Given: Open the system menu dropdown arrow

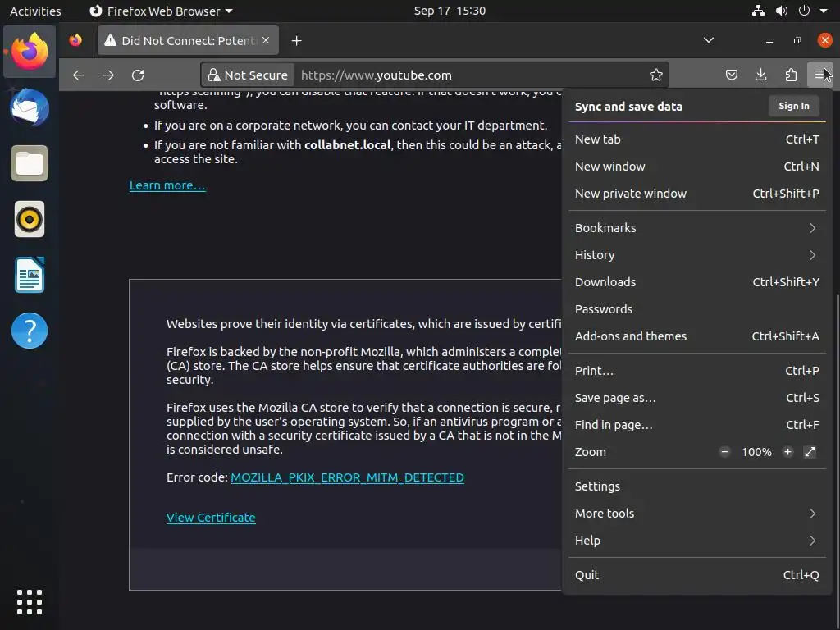Looking at the screenshot, I should [824, 11].
